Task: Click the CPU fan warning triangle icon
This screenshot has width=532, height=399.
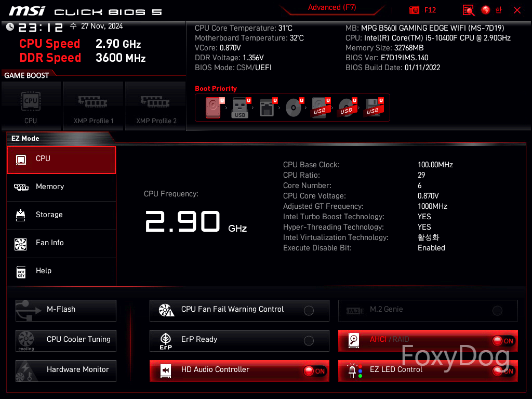Action: pyautogui.click(x=166, y=310)
